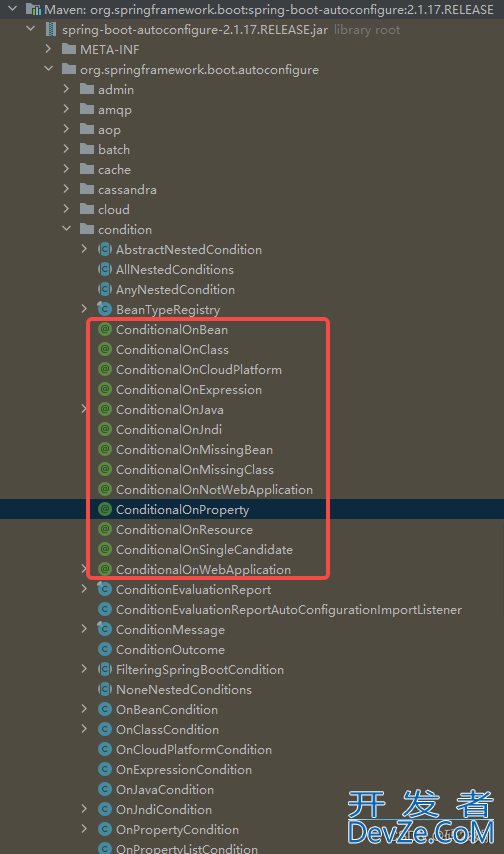The image size is (504, 854).
Task: Select ConditionalOnMissingBean in the tree
Action: (194, 449)
